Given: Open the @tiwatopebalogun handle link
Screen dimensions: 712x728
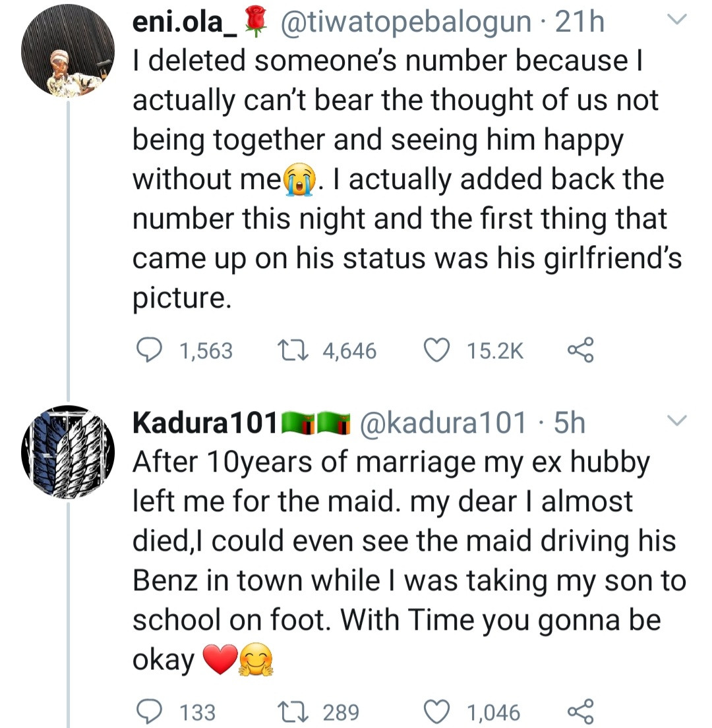Looking at the screenshot, I should [405, 22].
